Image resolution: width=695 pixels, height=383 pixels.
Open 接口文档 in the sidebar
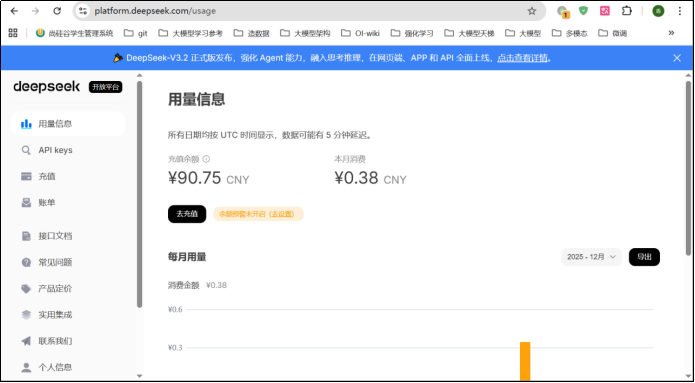[x=68, y=236]
